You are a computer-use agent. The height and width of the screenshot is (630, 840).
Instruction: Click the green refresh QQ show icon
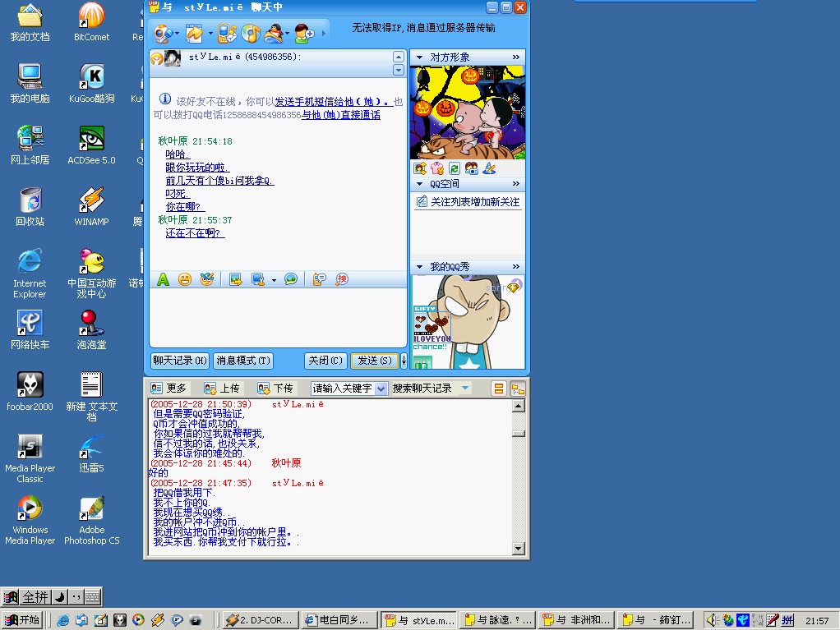pos(454,168)
